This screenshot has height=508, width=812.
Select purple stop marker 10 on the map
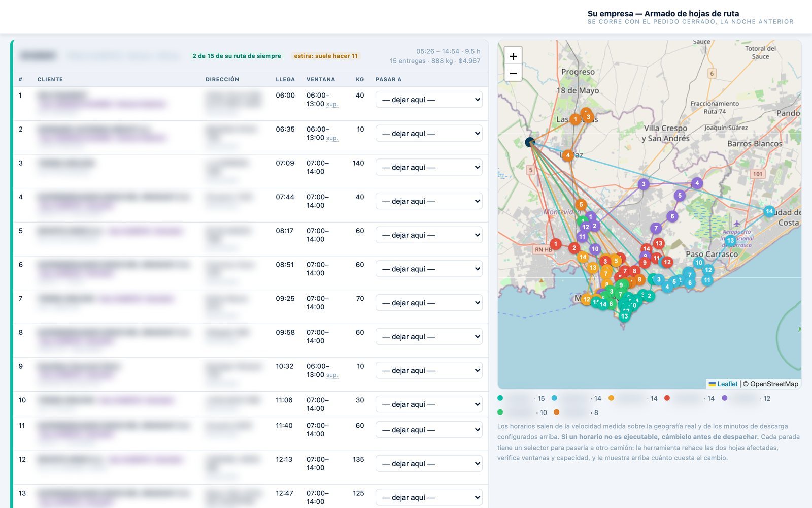click(x=595, y=249)
